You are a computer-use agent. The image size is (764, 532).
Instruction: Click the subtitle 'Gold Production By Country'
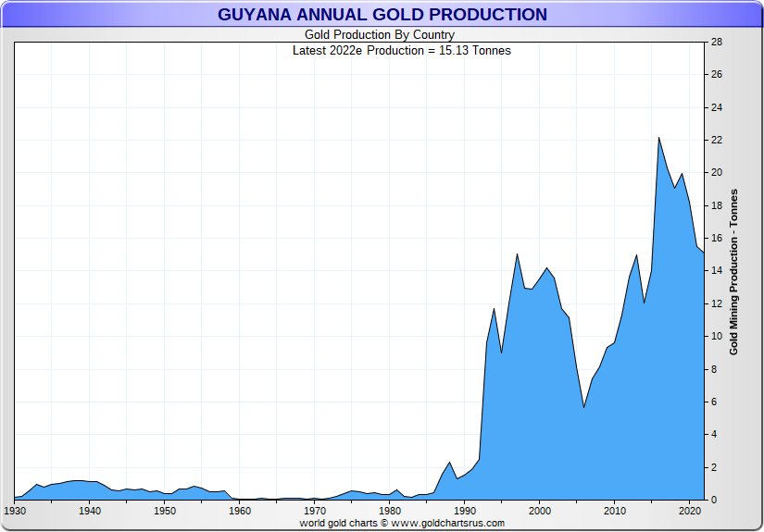coord(380,35)
